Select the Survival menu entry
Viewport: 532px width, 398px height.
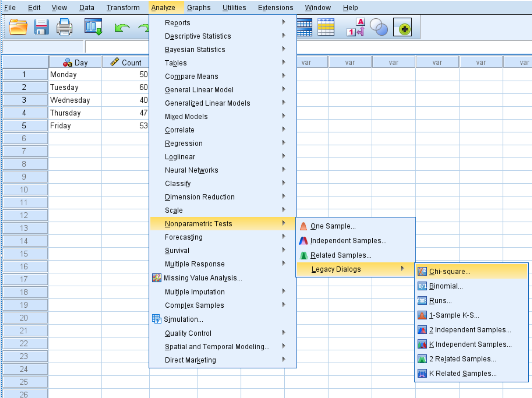click(x=223, y=250)
